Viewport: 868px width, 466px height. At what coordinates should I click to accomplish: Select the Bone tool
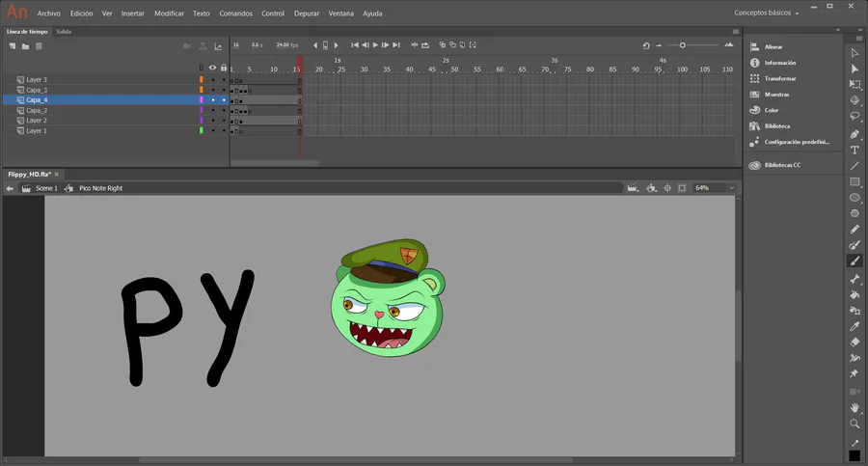point(854,279)
